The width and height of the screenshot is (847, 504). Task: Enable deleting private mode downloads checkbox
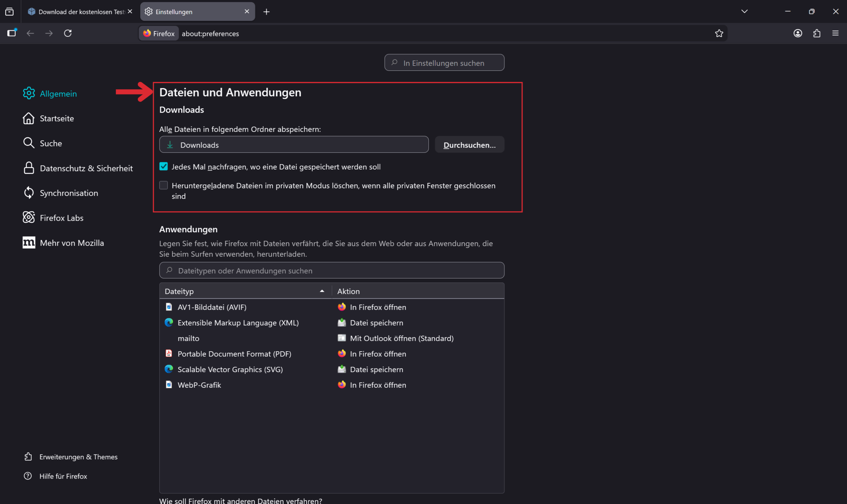[x=163, y=185]
